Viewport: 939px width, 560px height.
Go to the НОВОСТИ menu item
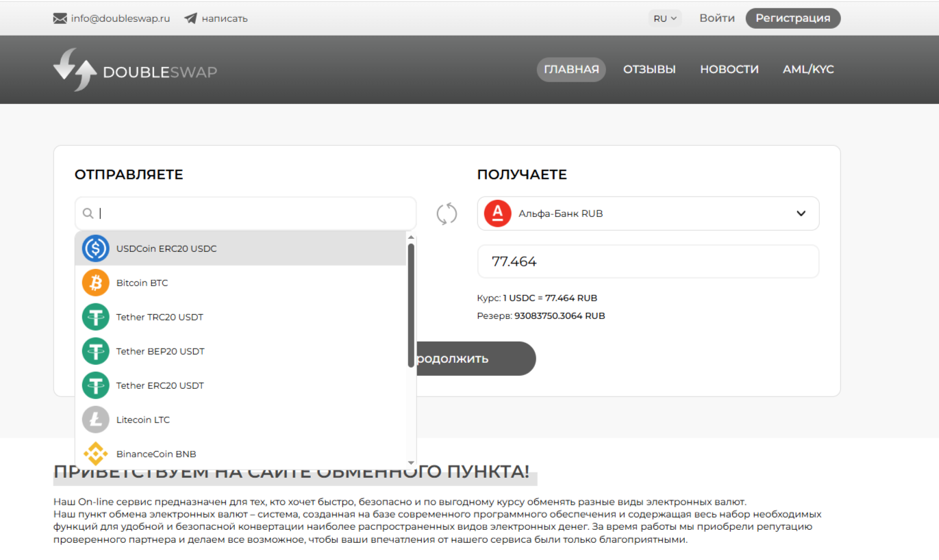(729, 69)
